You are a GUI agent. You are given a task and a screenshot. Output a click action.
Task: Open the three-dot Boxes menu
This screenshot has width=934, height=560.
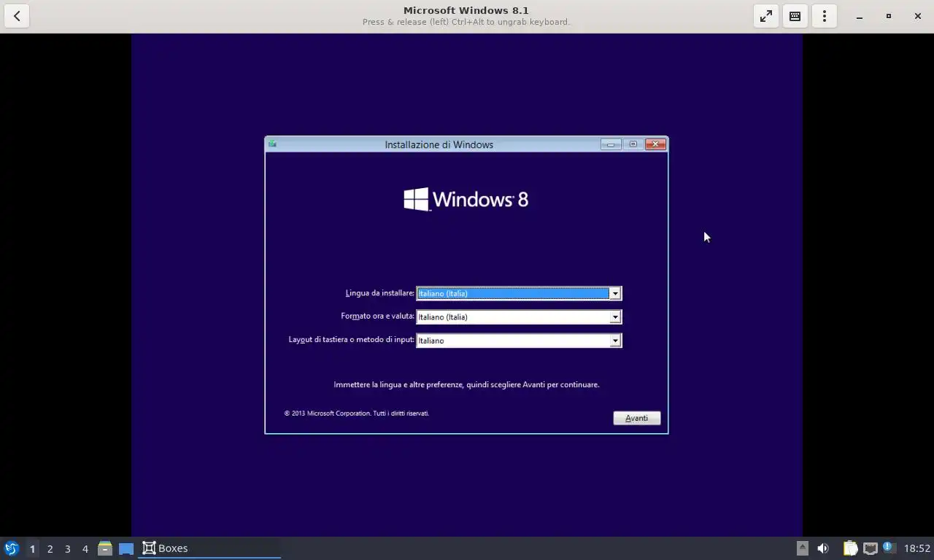click(x=825, y=16)
